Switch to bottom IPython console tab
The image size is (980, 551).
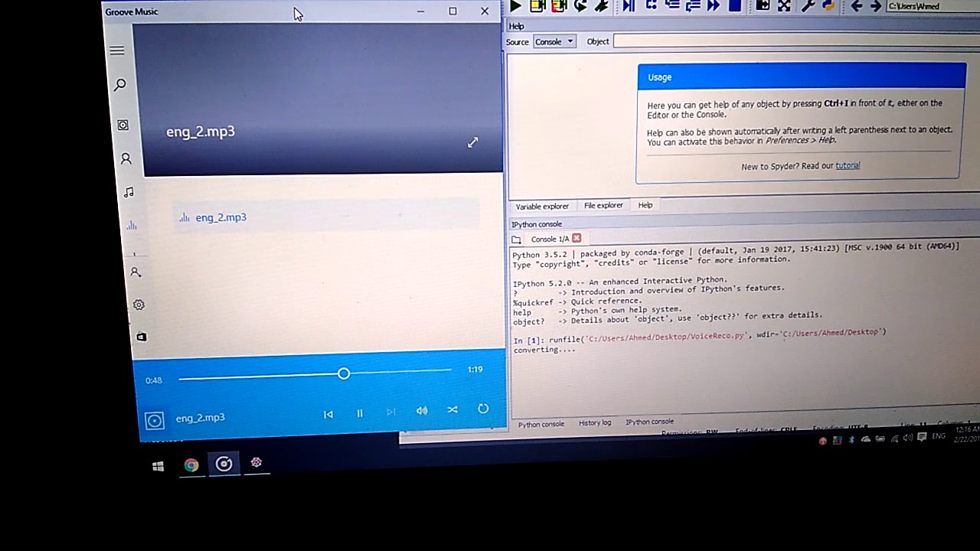[x=649, y=422]
